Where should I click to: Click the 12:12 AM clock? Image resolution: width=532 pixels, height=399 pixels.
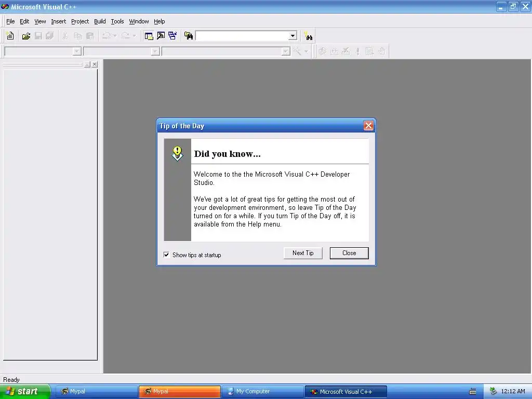coord(513,392)
